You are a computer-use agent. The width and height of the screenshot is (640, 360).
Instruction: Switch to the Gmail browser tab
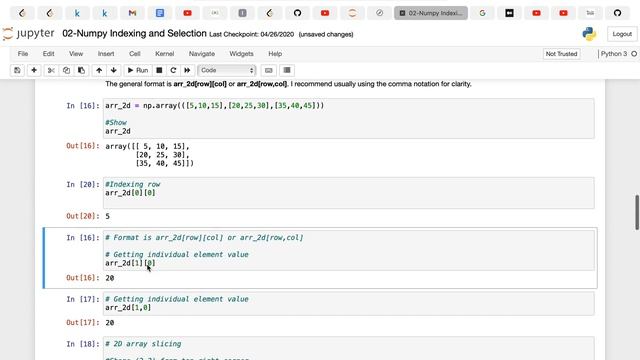[132, 13]
